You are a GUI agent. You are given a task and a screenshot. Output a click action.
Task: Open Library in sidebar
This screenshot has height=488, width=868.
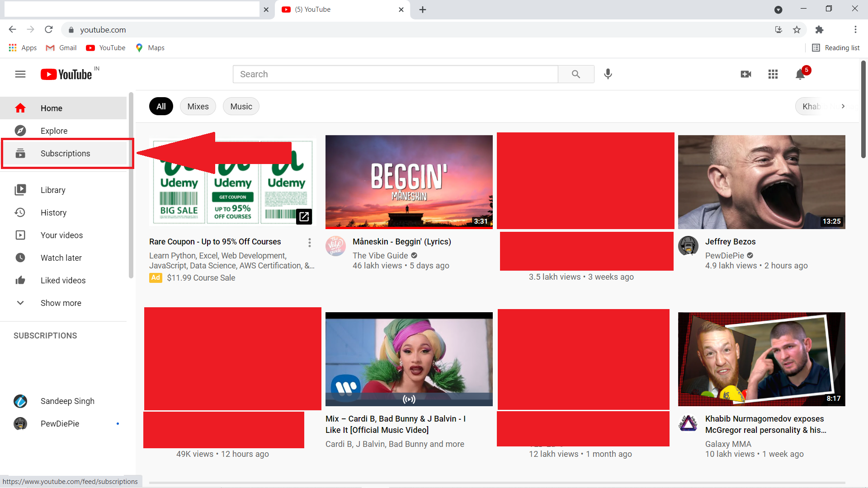click(x=63, y=190)
